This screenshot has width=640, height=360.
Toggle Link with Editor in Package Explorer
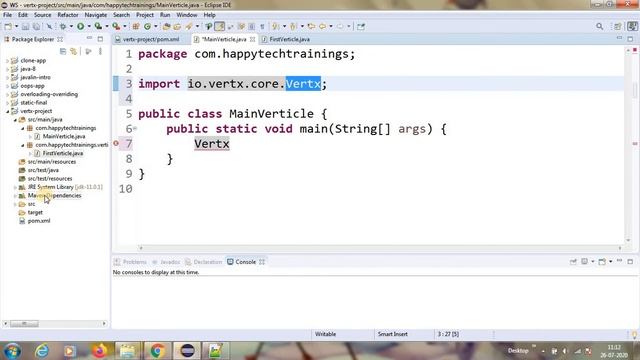click(x=73, y=51)
